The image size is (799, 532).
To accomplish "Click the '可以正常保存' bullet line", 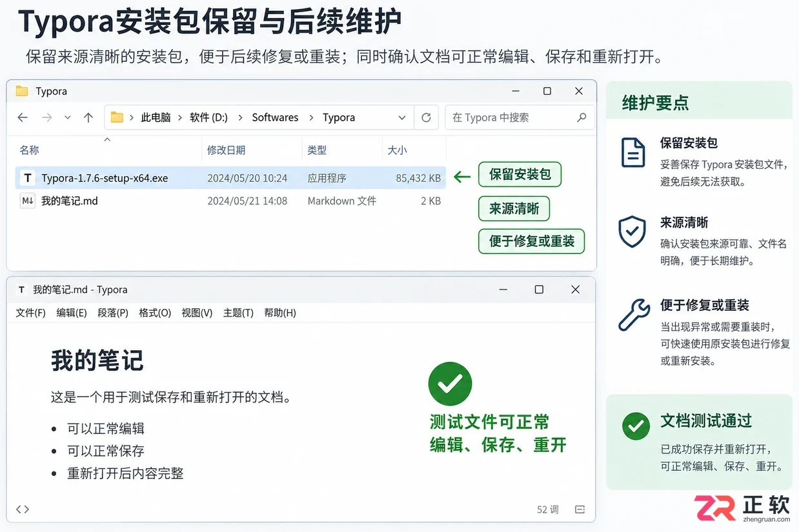I will (x=106, y=451).
